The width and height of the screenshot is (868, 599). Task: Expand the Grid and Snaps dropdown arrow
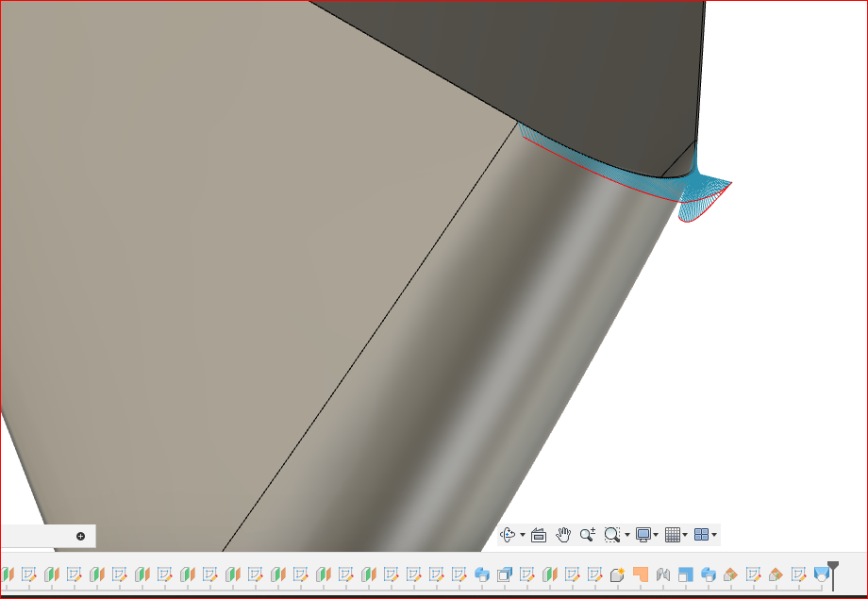(685, 535)
